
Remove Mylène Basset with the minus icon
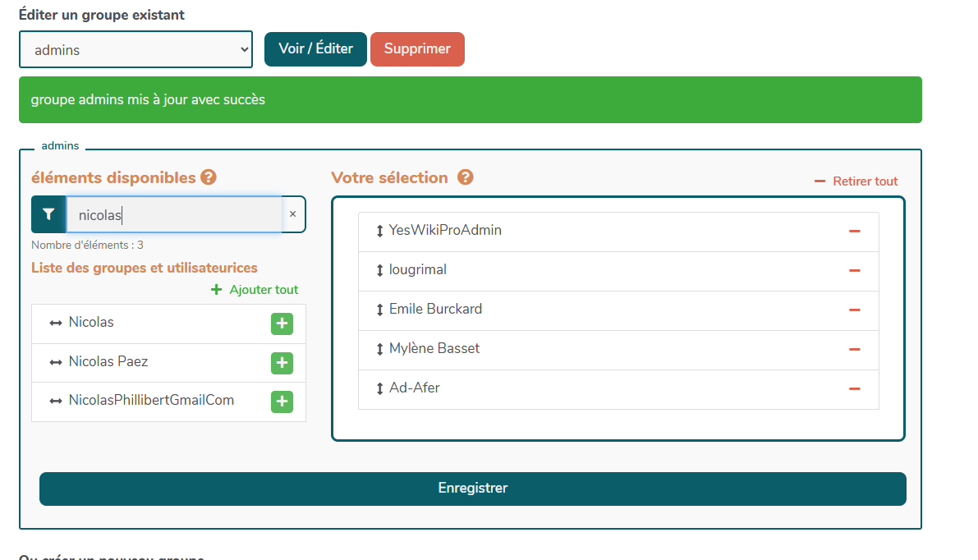click(854, 350)
